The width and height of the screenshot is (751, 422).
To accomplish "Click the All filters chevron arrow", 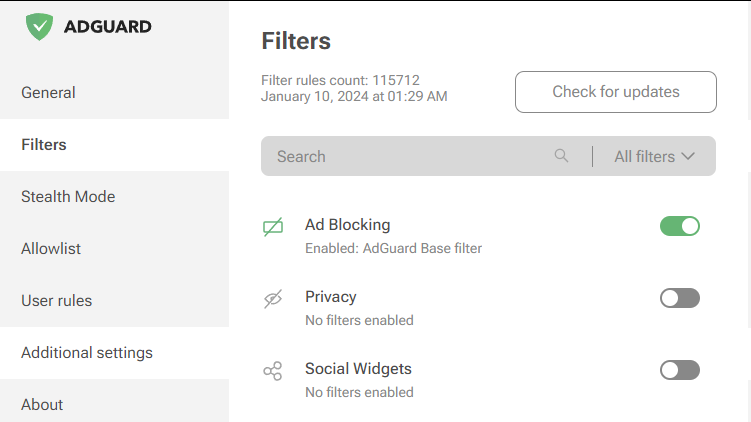I will pyautogui.click(x=688, y=156).
